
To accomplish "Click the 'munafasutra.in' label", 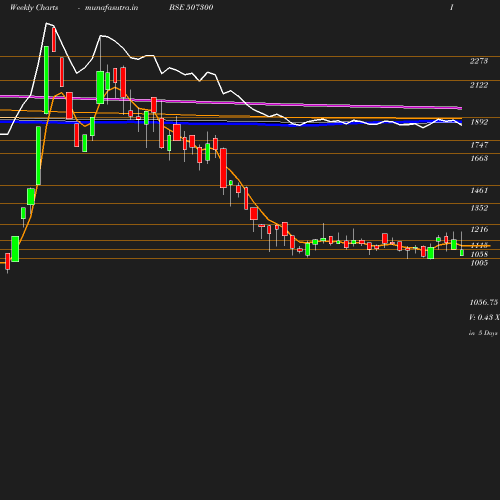I will [111, 8].
